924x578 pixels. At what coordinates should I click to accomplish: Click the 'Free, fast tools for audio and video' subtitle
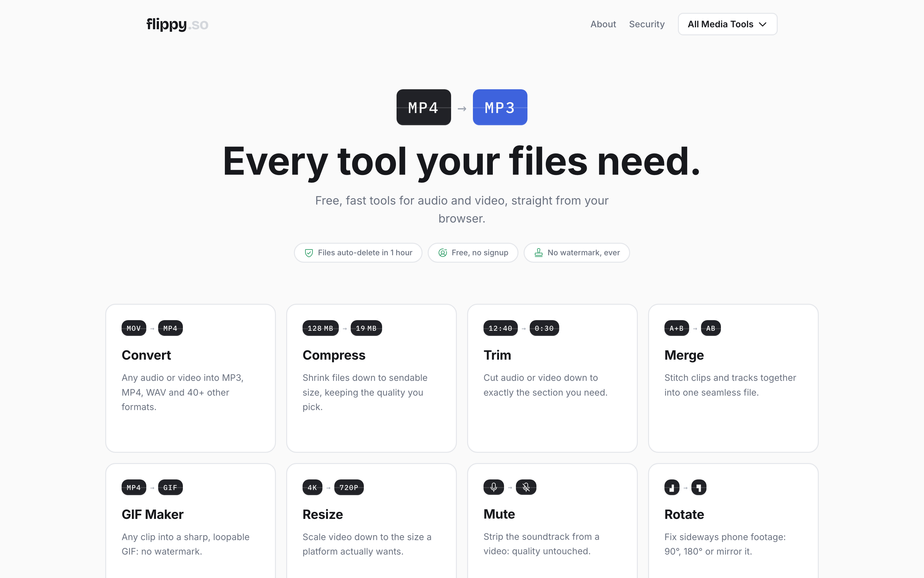point(462,209)
